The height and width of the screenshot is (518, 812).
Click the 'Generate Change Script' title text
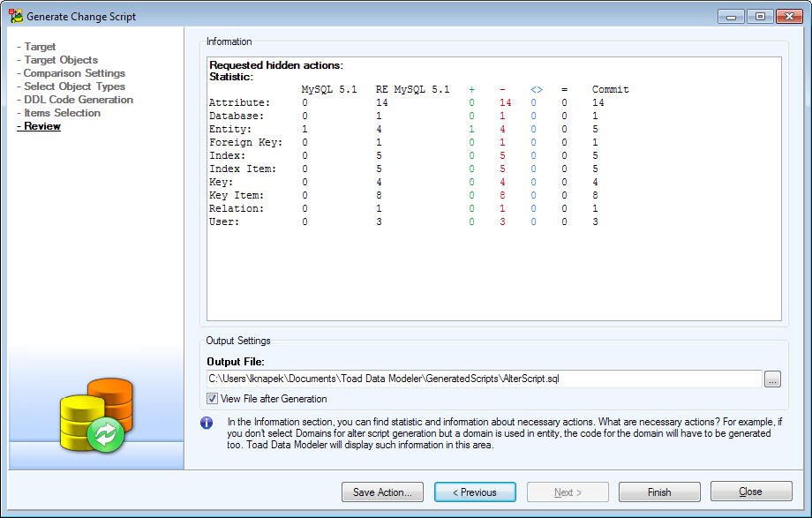coord(81,17)
